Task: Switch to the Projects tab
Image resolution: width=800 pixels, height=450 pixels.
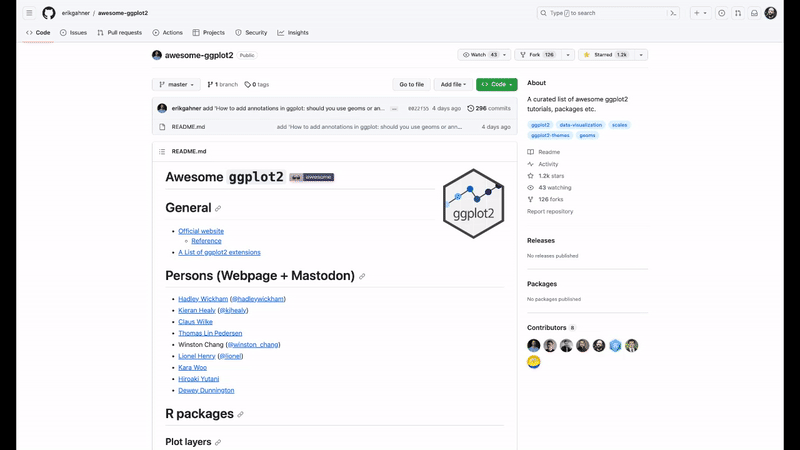Action: (209, 33)
